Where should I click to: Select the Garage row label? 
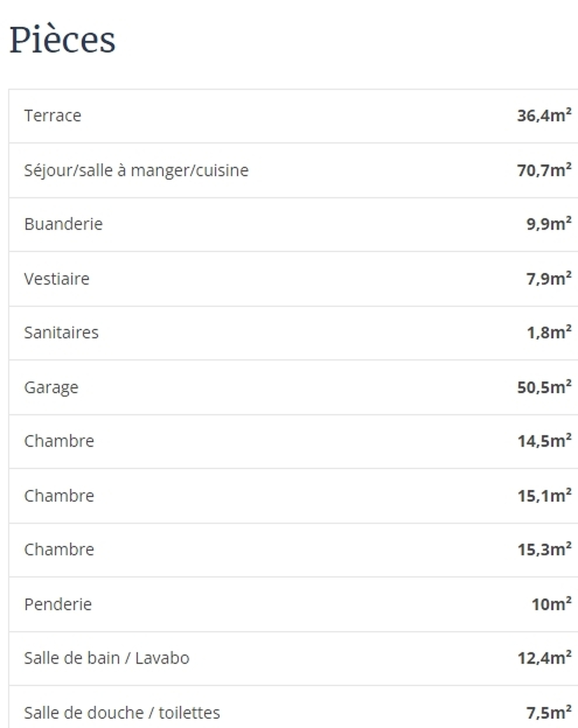[x=51, y=387]
